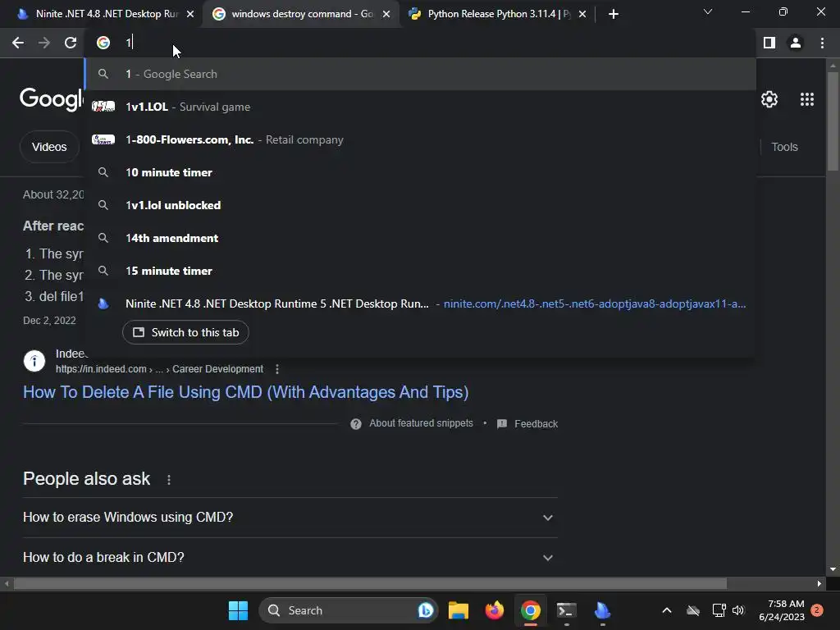The width and height of the screenshot is (840, 630).
Task: Open the Chrome profile menu
Action: (796, 43)
